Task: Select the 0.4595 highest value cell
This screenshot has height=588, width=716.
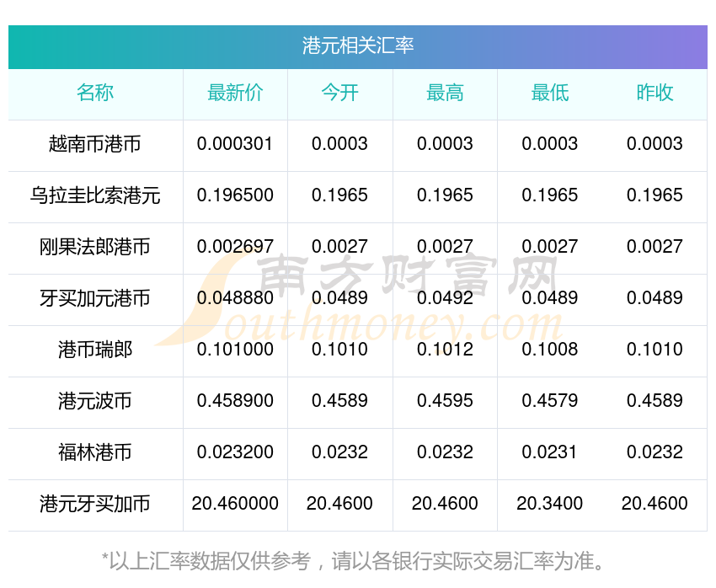Action: click(445, 401)
